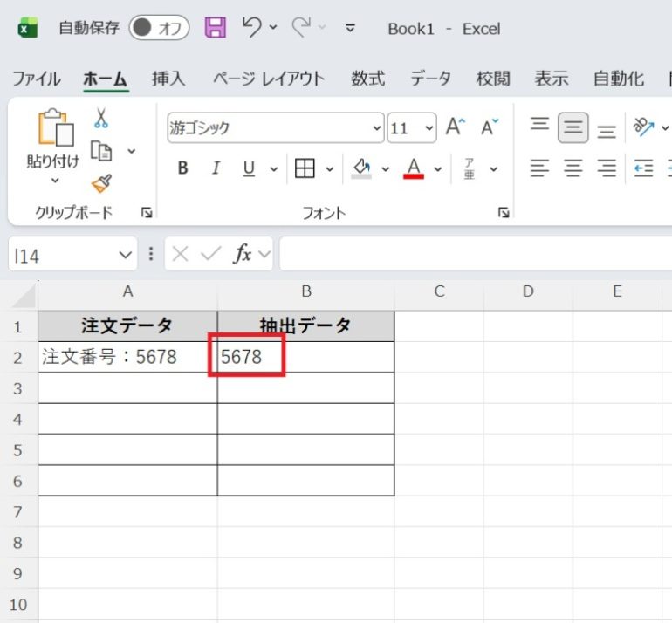Select cell A2 注文番号：5678
This screenshot has width=672, height=623.
click(127, 357)
